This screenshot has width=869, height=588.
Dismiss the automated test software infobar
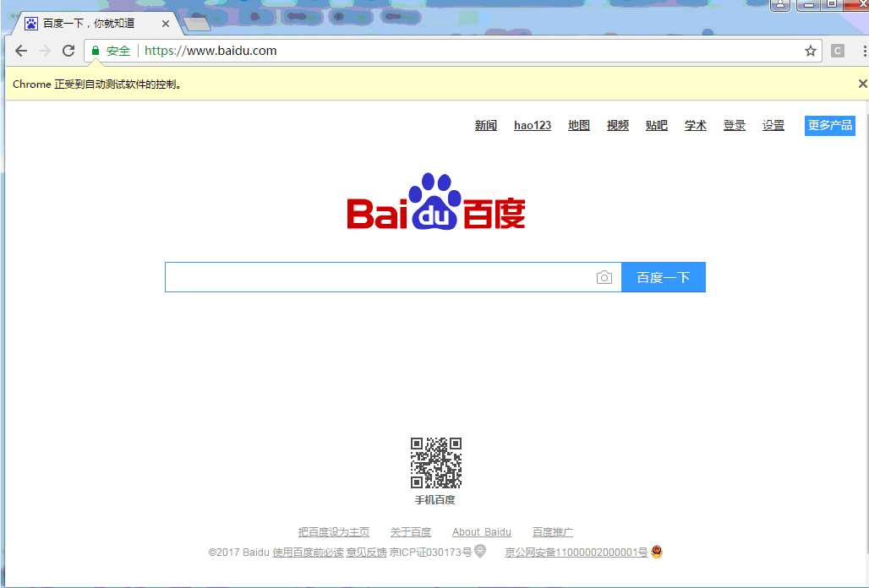click(x=862, y=84)
